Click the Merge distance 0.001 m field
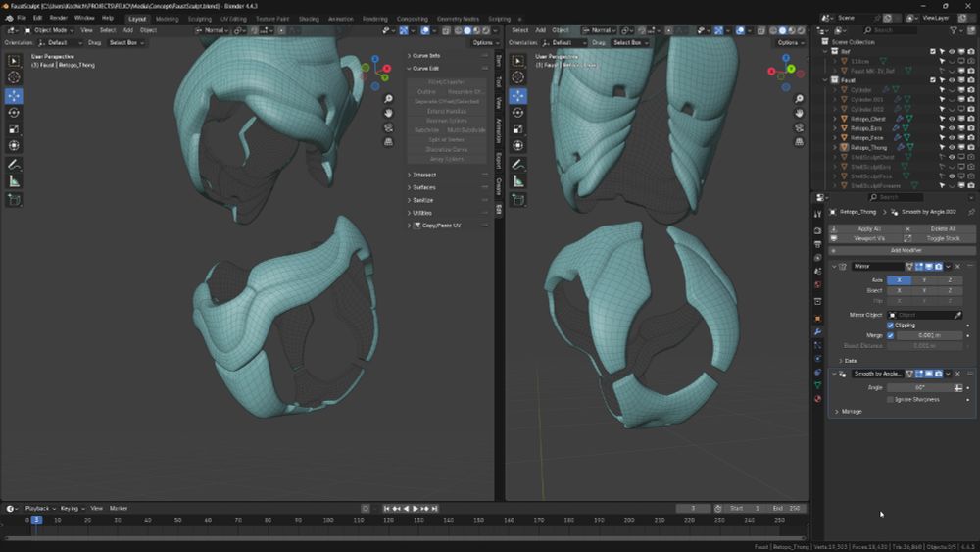 click(x=929, y=335)
